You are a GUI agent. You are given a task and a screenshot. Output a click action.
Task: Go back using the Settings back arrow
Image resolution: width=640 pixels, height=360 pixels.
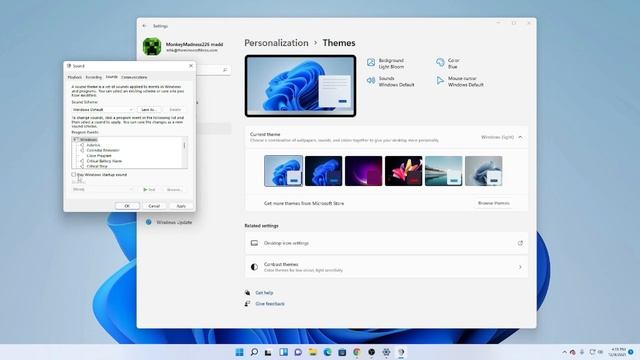pyautogui.click(x=144, y=26)
